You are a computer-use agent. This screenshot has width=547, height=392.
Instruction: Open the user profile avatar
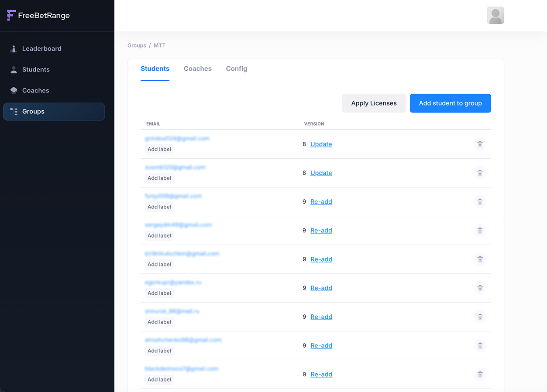coord(495,15)
